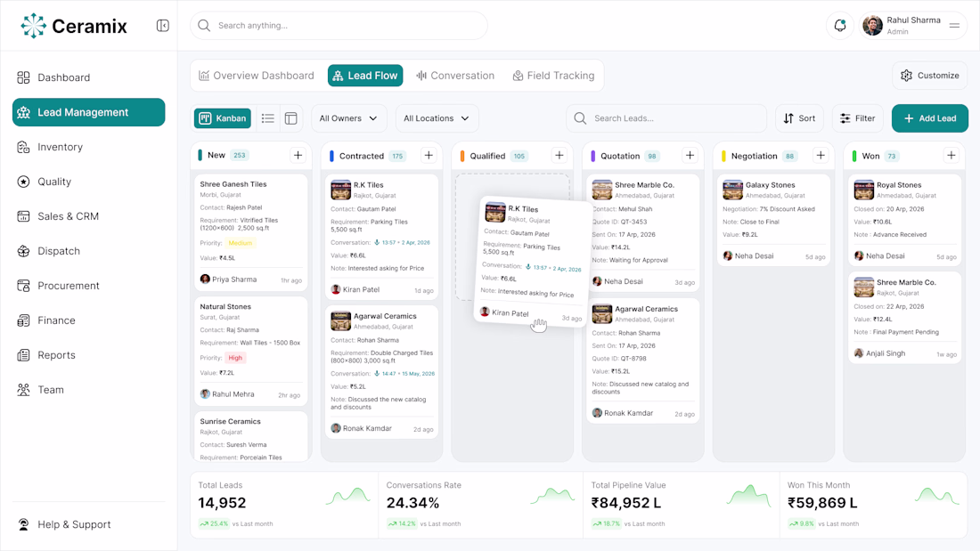This screenshot has width=980, height=551.
Task: Click the Conversations Rate 24.34% value
Action: pyautogui.click(x=412, y=503)
